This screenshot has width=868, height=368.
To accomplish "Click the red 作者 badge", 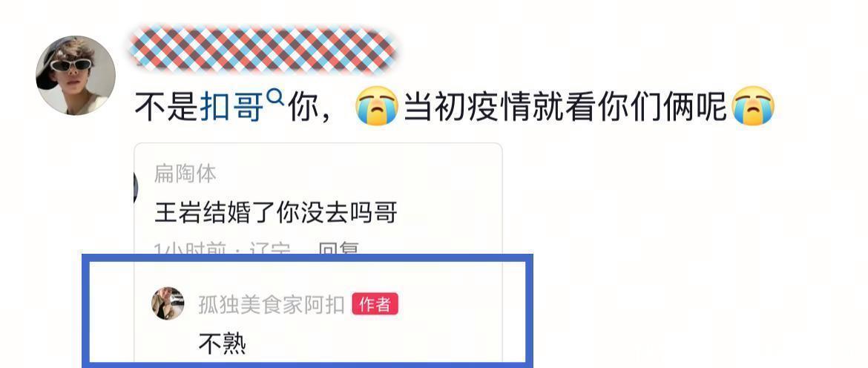I will click(375, 304).
